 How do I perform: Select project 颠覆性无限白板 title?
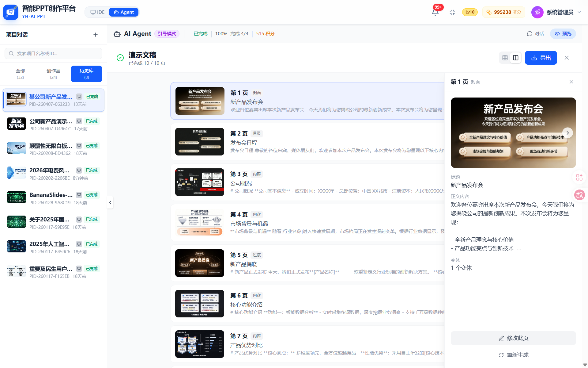pyautogui.click(x=51, y=146)
